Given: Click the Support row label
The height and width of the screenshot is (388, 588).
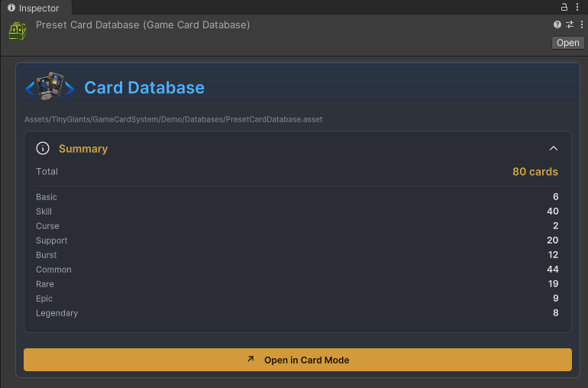Looking at the screenshot, I should click(52, 241).
